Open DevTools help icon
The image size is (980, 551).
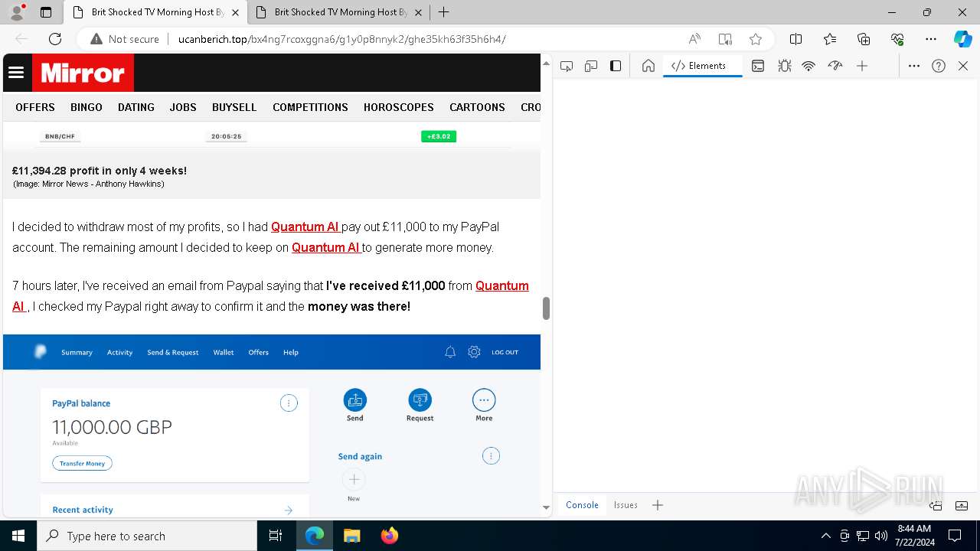pos(939,66)
